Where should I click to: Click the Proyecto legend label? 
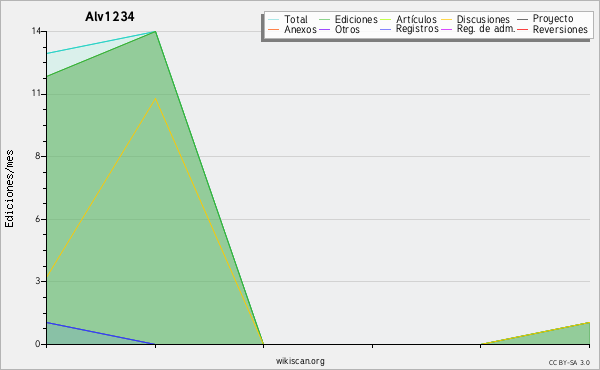tap(553, 19)
